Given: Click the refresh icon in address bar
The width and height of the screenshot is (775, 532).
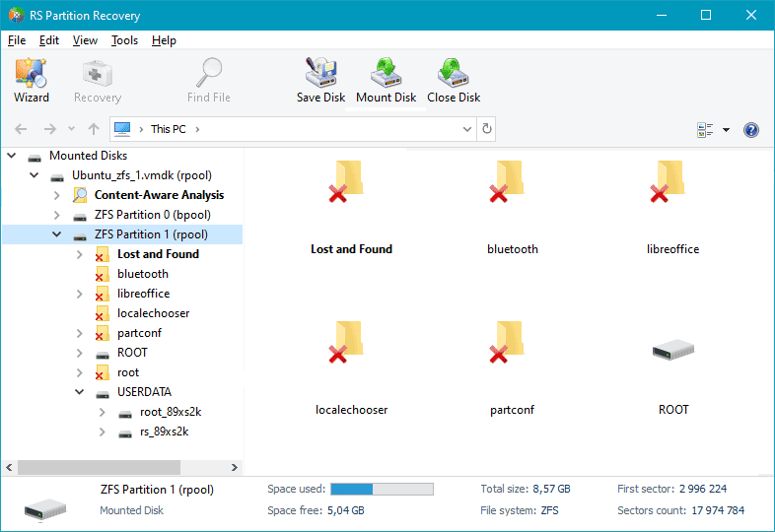Looking at the screenshot, I should tap(487, 129).
